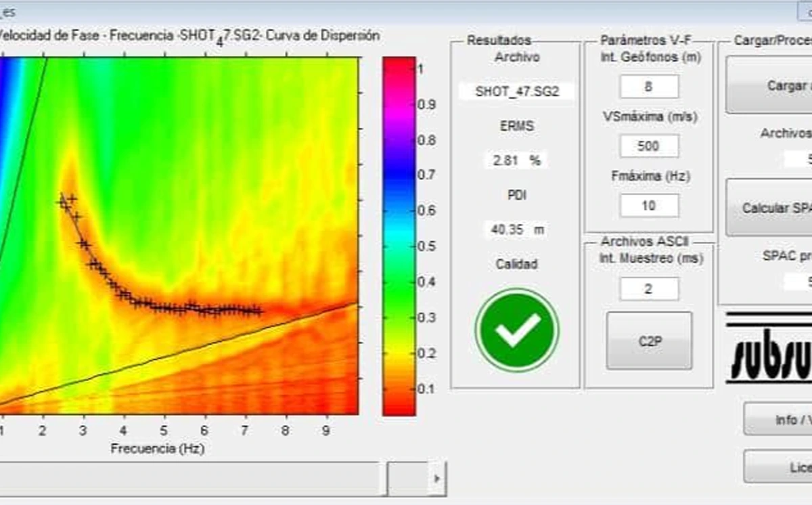The height and width of the screenshot is (505, 812).
Task: Select the Int. Geófonos input field
Action: point(648,87)
